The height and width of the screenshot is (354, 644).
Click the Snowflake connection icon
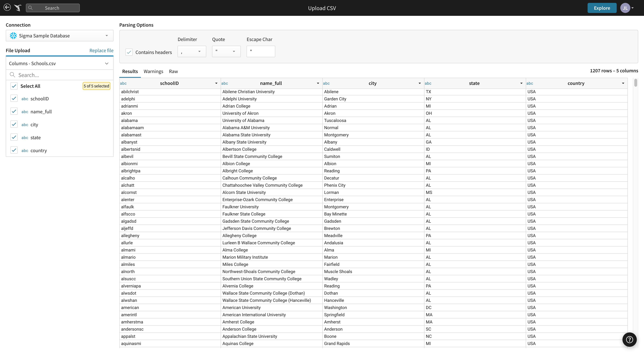[13, 36]
